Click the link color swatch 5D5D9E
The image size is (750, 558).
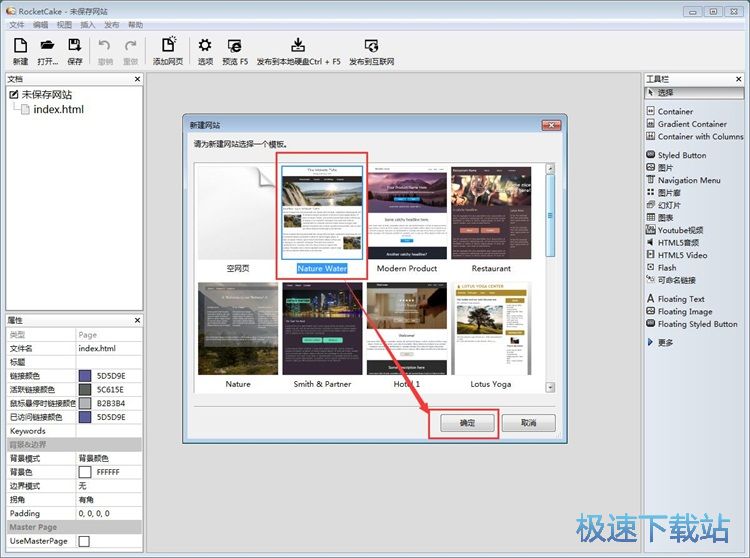tap(85, 375)
